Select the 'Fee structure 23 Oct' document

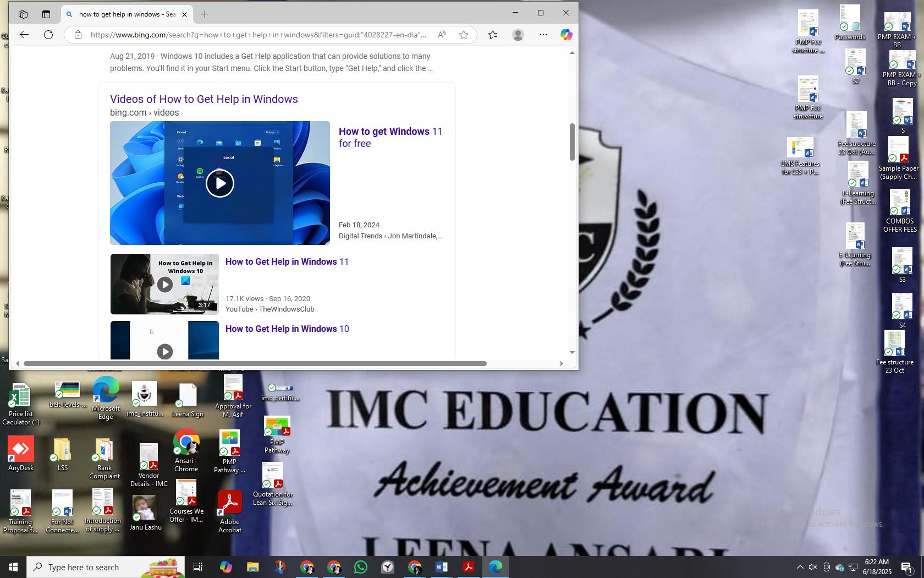pyautogui.click(x=894, y=352)
